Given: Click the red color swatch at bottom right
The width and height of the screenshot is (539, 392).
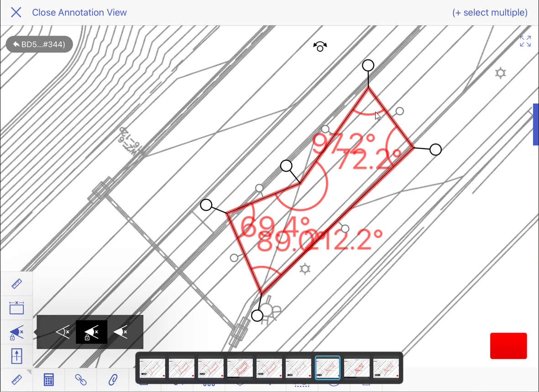Looking at the screenshot, I should [x=508, y=346].
